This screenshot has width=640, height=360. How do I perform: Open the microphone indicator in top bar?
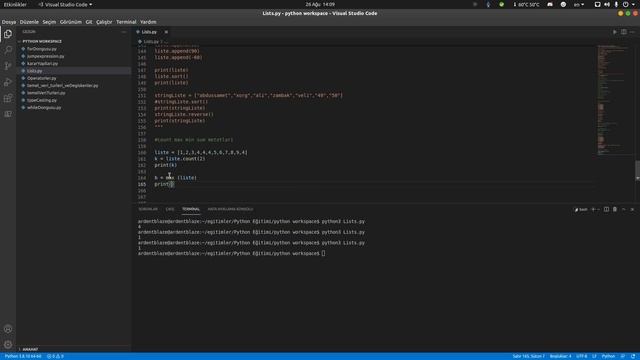coord(616,4)
